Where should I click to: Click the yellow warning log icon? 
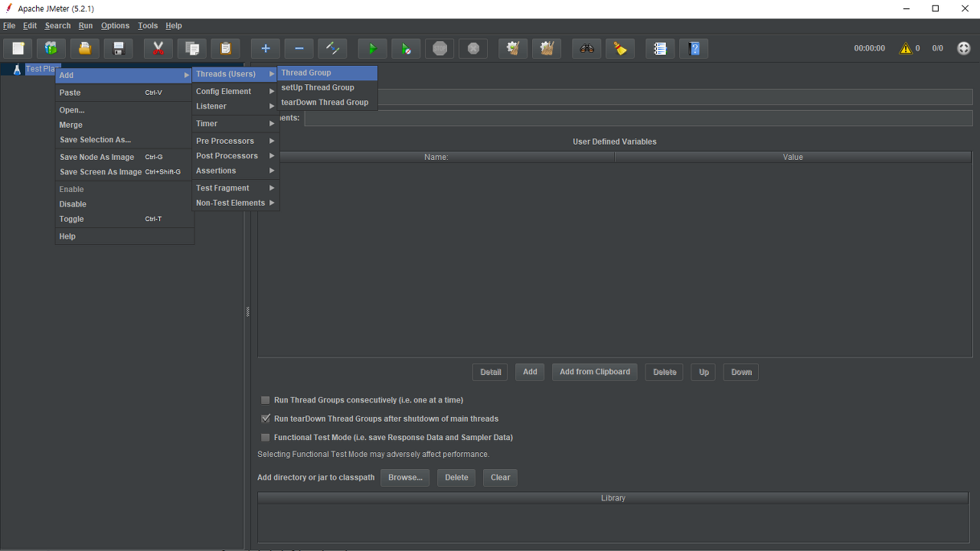[x=906, y=48]
